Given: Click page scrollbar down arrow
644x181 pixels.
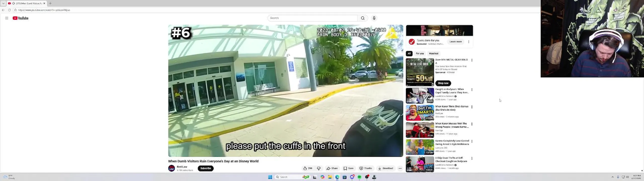Looking at the screenshot, I should 642,171.
